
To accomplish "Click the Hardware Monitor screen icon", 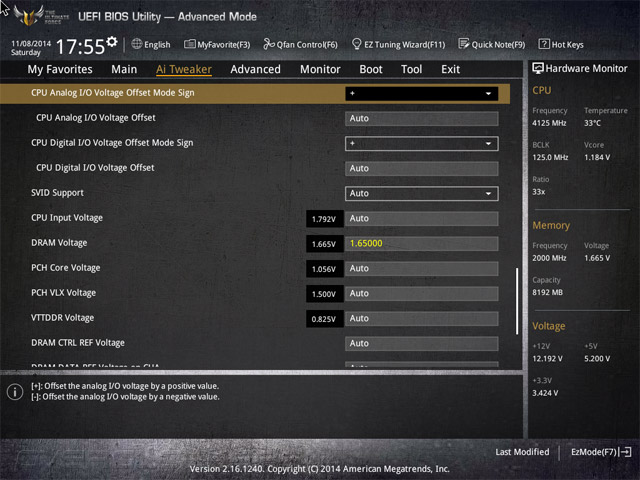I will point(538,68).
